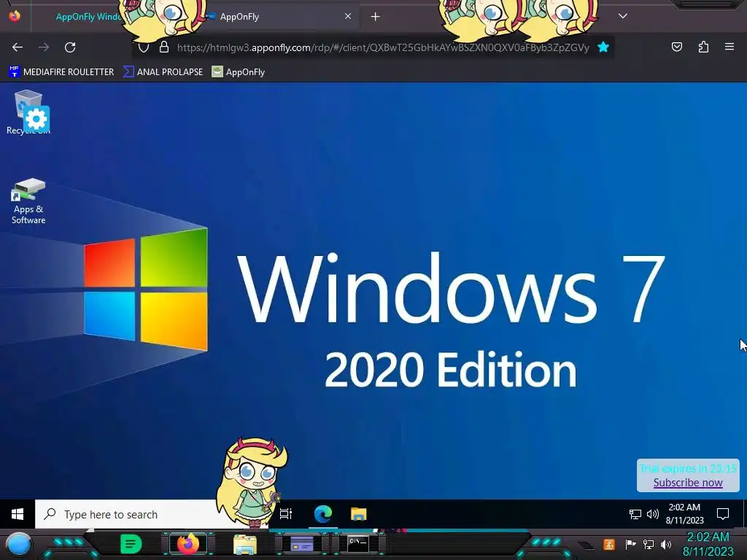Click the Trial expires in 23:15 text
The image size is (747, 560).
688,468
